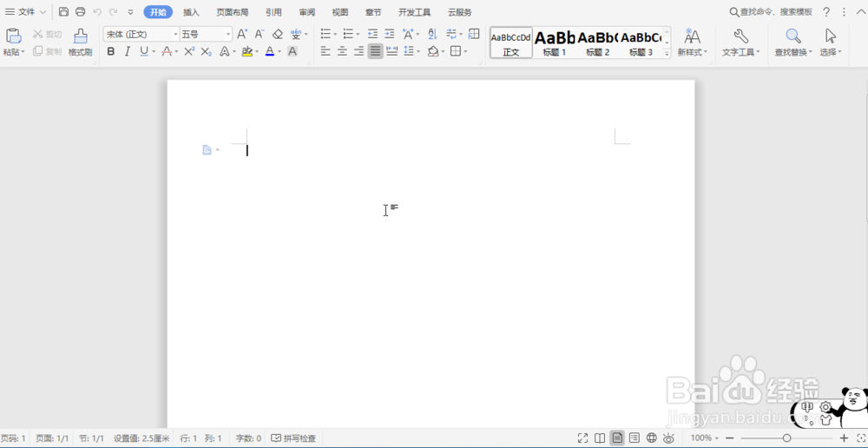The height and width of the screenshot is (448, 868).
Task: Switch to the 引用 tab
Action: tap(273, 12)
